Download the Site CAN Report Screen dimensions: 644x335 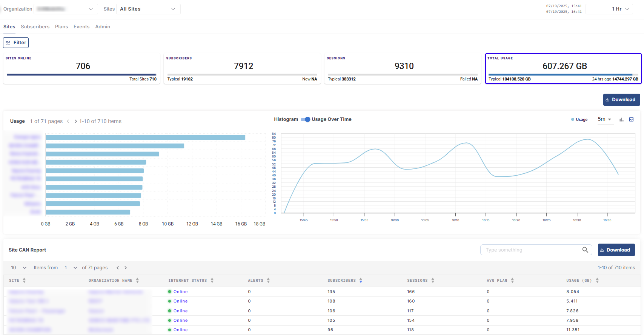coord(616,250)
